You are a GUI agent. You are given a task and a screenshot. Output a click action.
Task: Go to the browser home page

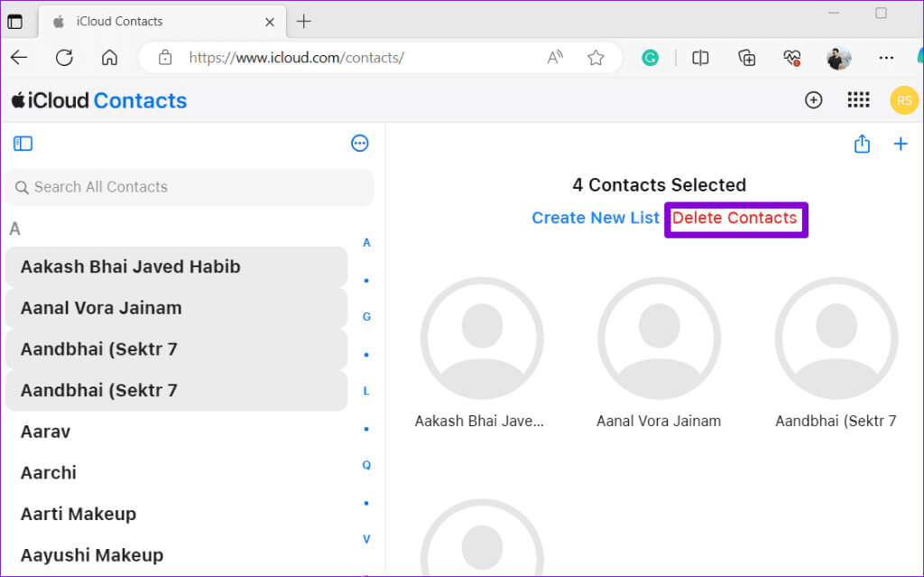(x=109, y=57)
